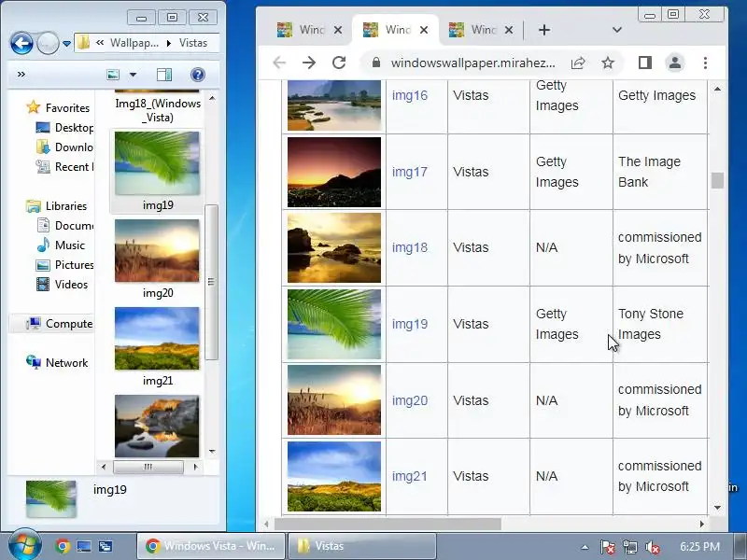Image resolution: width=747 pixels, height=560 pixels.
Task: Open Chrome three-dot menu
Action: 705,63
